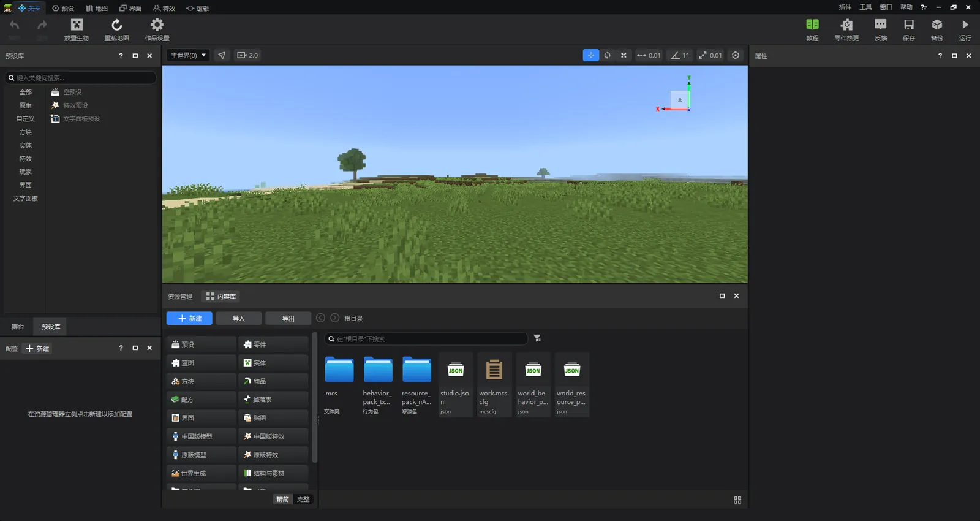The width and height of the screenshot is (980, 521).
Task: Open viewport settings target icon
Action: [736, 55]
